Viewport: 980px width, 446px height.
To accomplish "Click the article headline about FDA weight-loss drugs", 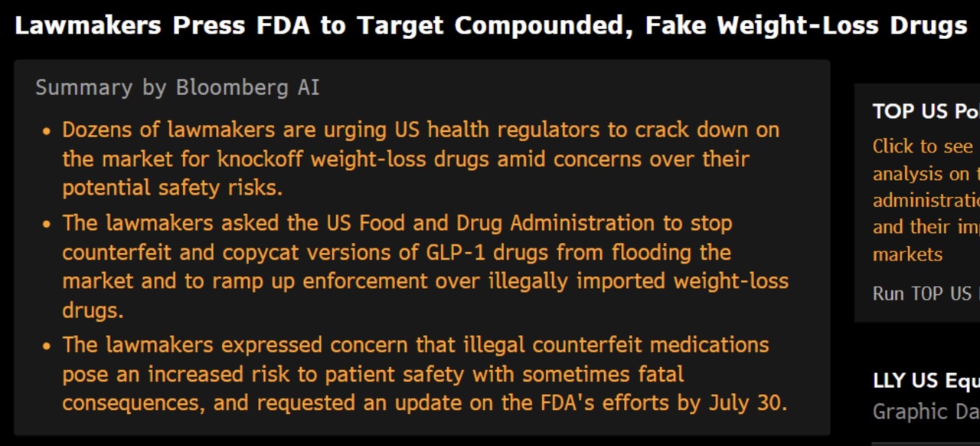I will 491,26.
